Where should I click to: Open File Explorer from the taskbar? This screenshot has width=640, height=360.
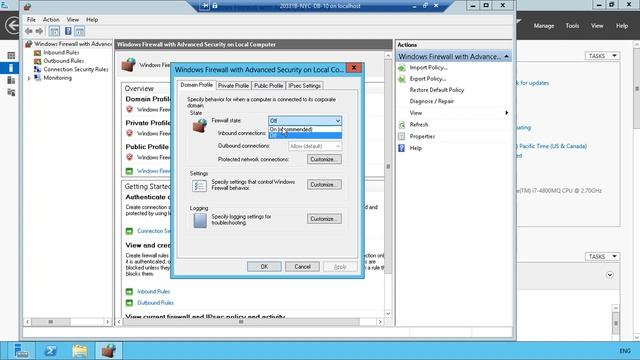(80, 351)
